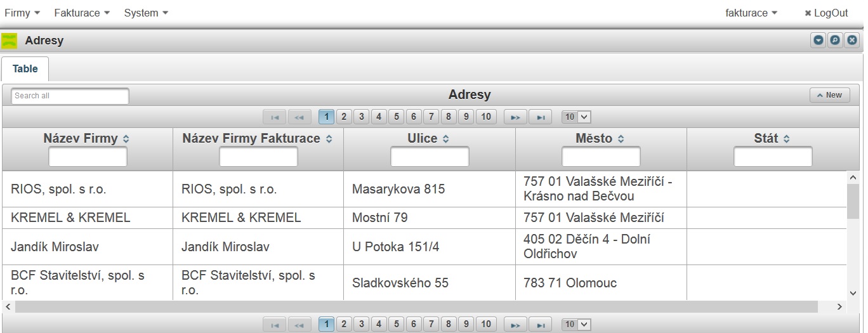Go to first page in top paginator
Screen dimensions: 868x333
275,117
